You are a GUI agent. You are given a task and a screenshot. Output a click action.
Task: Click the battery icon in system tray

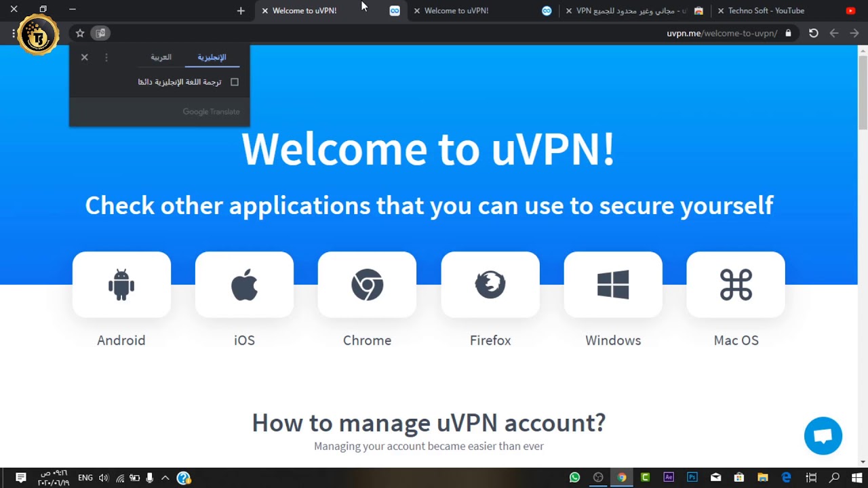pos(135,477)
